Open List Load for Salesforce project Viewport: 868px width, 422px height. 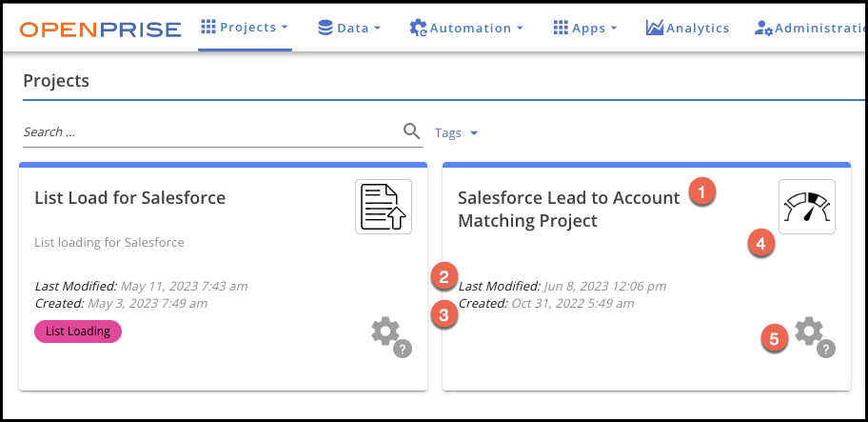130,198
